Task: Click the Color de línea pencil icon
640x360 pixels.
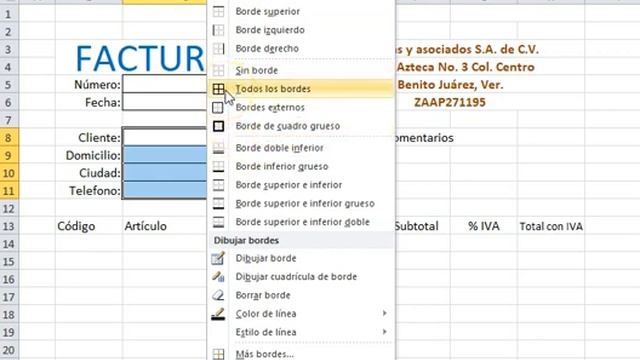Action: (218, 314)
